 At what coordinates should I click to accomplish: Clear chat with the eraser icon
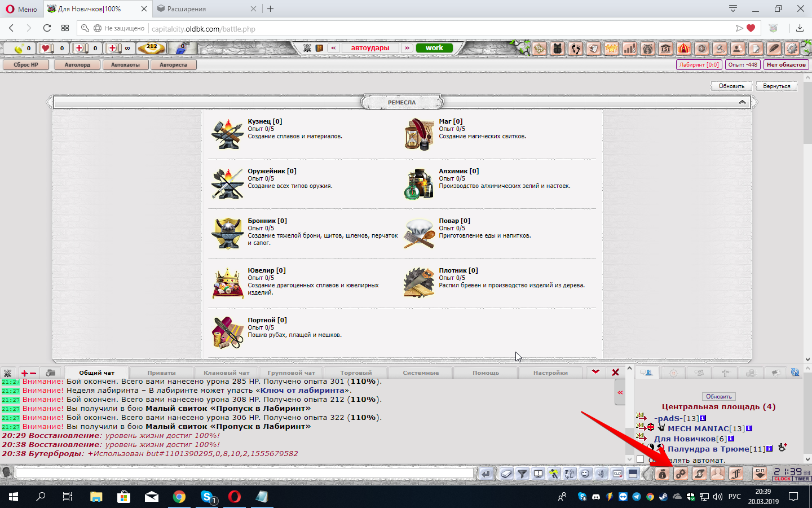click(x=506, y=474)
